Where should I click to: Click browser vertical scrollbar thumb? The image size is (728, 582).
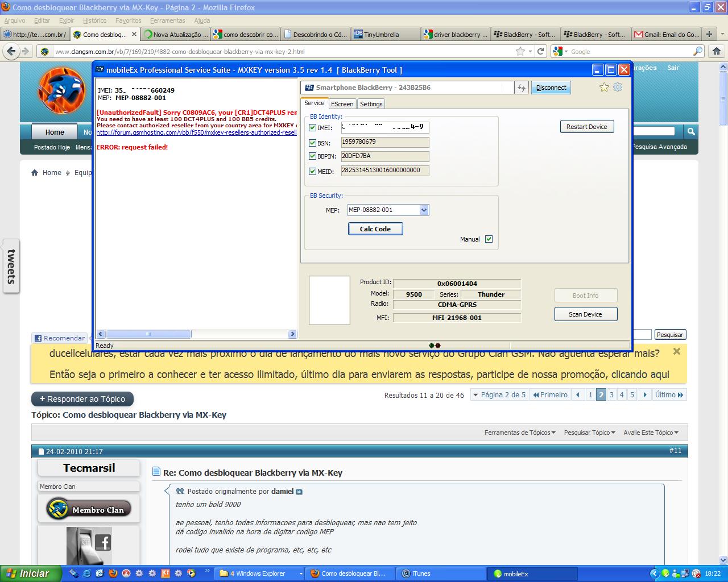pyautogui.click(x=723, y=98)
